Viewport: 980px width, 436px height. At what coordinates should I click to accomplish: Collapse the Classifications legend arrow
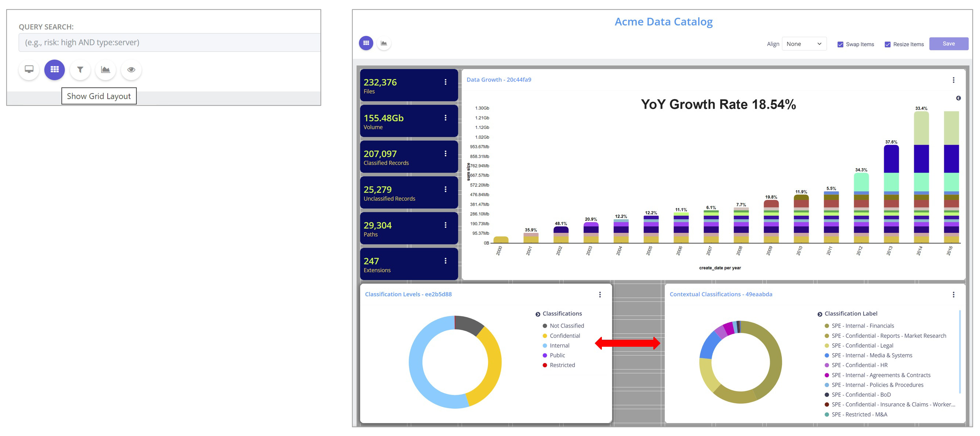tap(538, 315)
